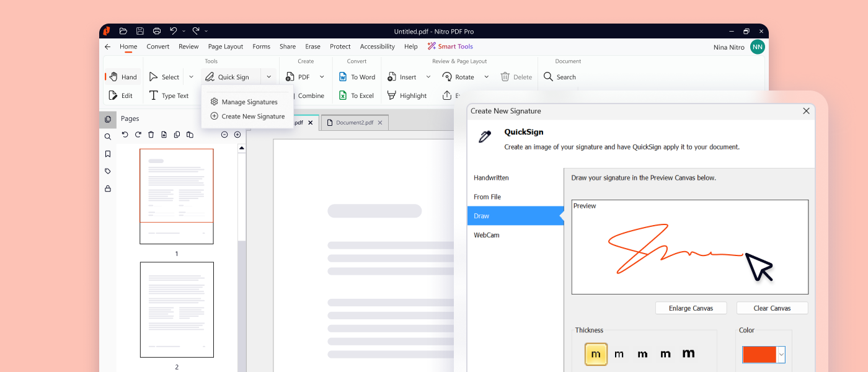The width and height of the screenshot is (868, 372).
Task: Switch to the Convert ribbon tab
Action: [158, 46]
